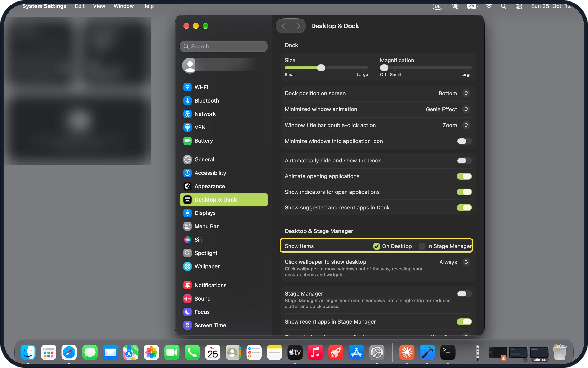Click the settings Search field
The height and width of the screenshot is (368, 588).
[x=224, y=47]
